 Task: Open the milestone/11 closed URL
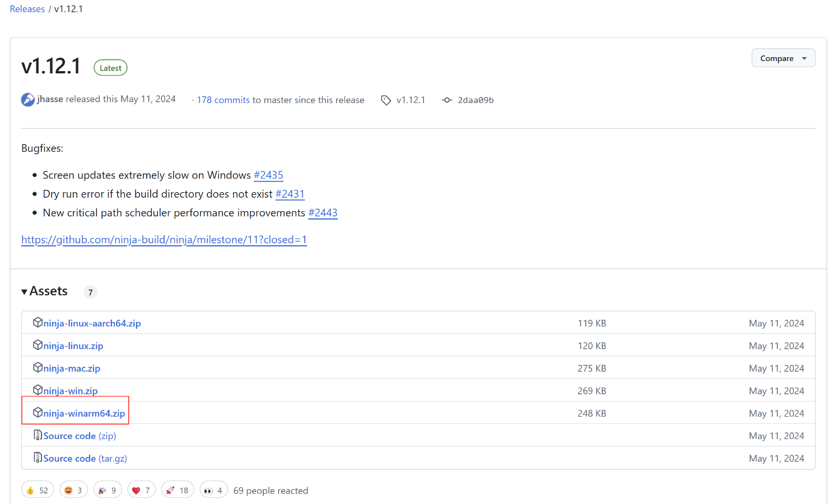click(164, 240)
